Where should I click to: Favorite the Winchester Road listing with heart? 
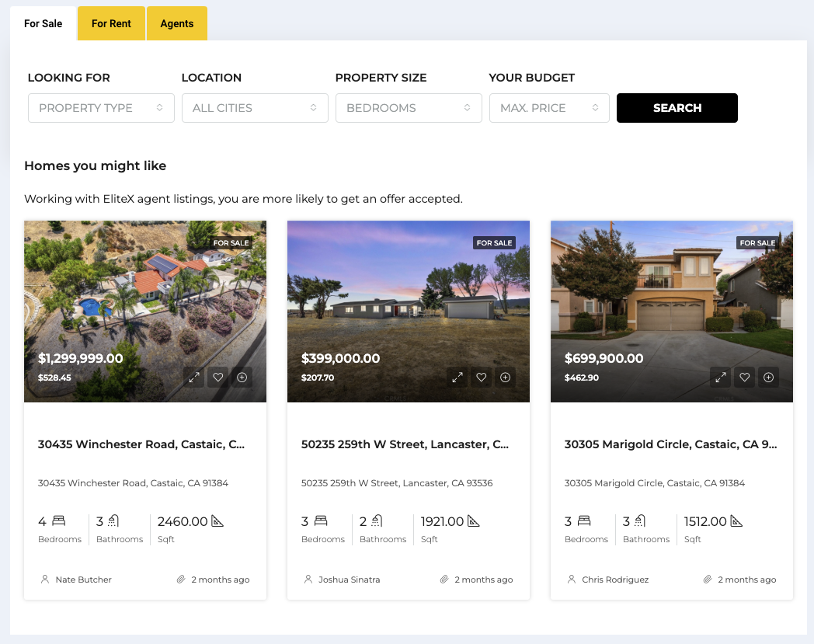218,378
